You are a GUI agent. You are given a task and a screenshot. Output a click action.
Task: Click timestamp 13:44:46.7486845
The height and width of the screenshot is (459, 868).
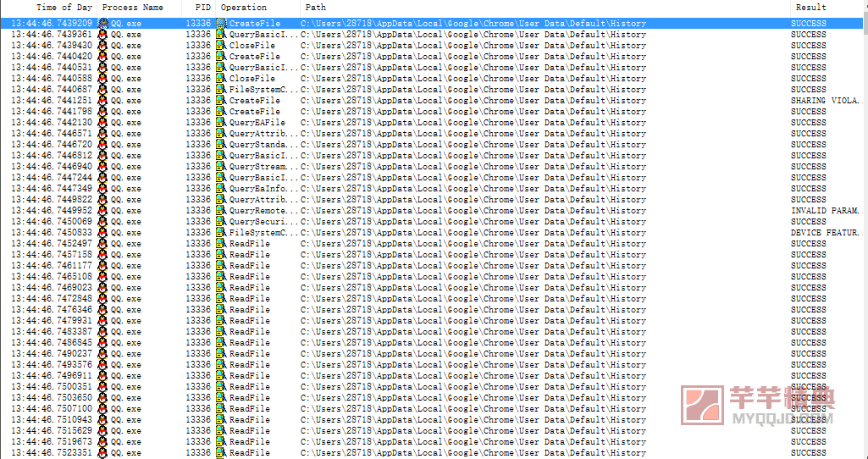tap(52, 343)
